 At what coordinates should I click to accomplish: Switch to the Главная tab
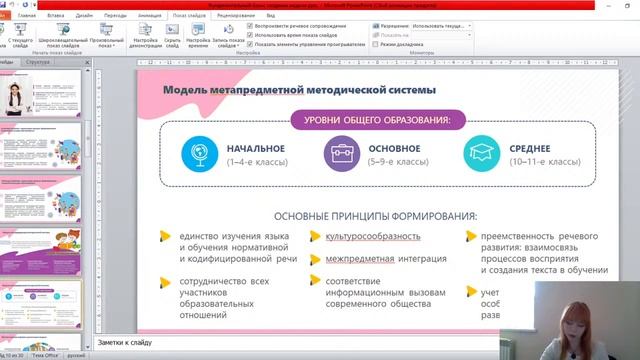click(27, 16)
